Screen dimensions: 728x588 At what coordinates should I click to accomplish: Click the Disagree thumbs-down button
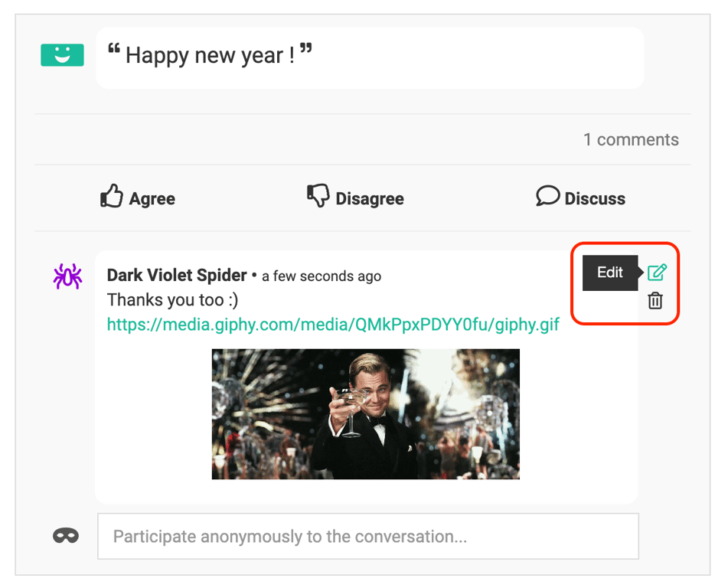[x=355, y=198]
